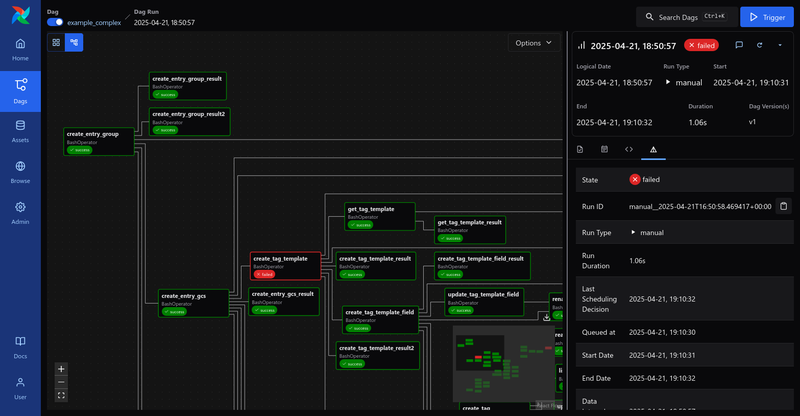Open the run actions dropdown arrow
This screenshot has height=416, width=800.
tap(780, 45)
